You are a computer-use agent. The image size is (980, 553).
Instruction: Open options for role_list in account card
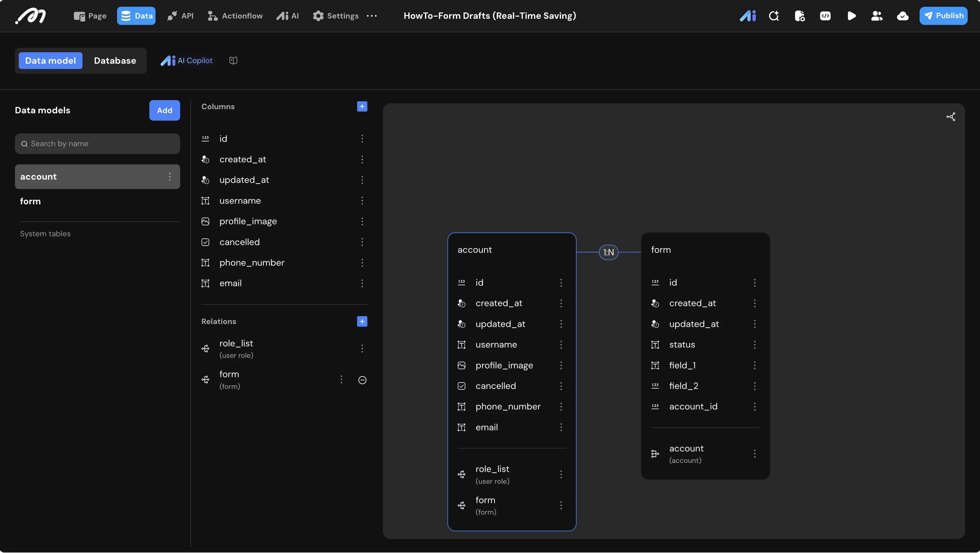coord(561,475)
